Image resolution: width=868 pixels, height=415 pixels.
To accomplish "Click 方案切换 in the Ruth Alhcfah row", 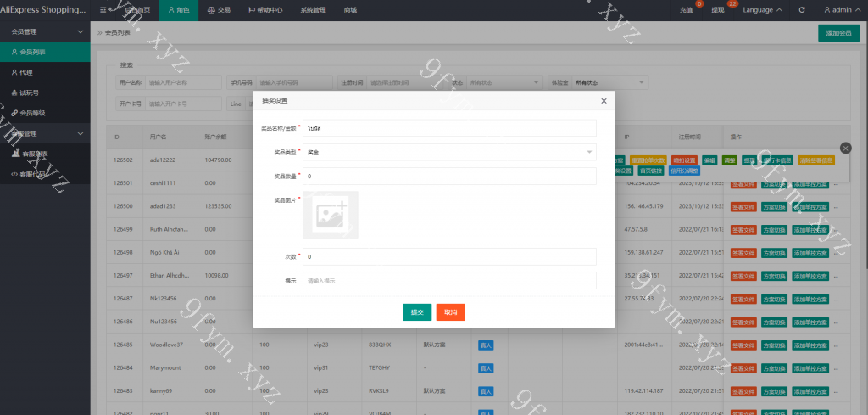I will 773,230.
